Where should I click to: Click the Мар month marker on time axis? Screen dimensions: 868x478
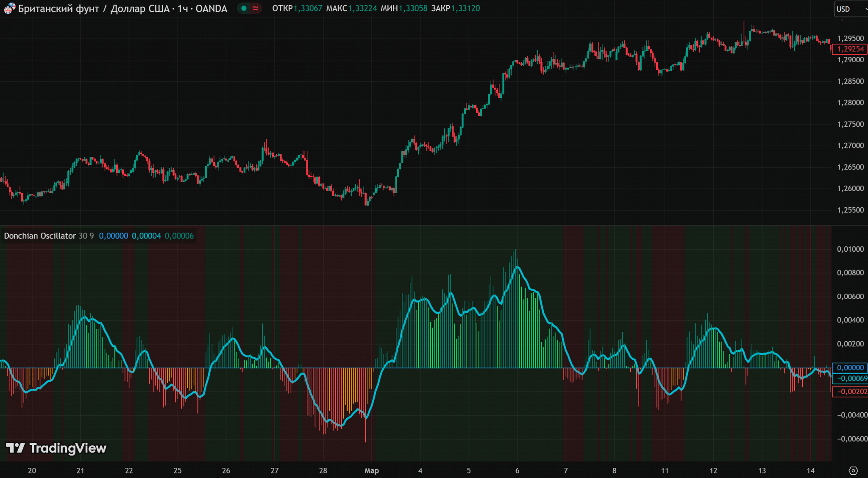coord(371,470)
